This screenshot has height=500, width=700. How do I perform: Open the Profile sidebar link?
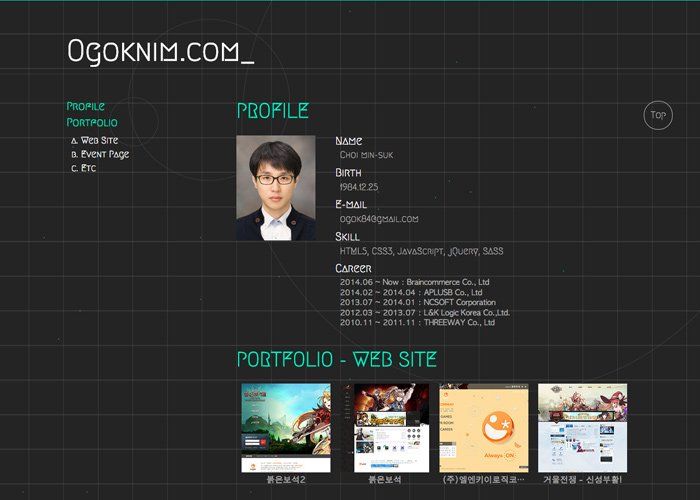86,106
